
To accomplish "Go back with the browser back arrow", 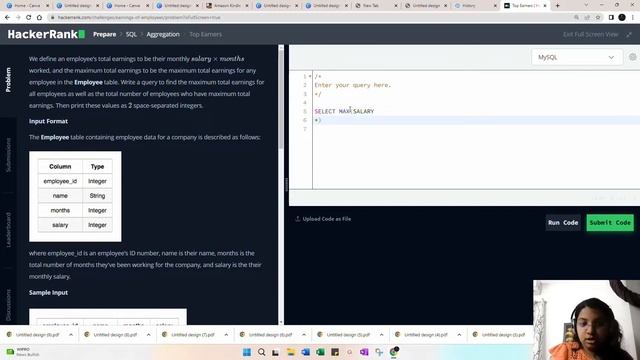I will point(7,18).
